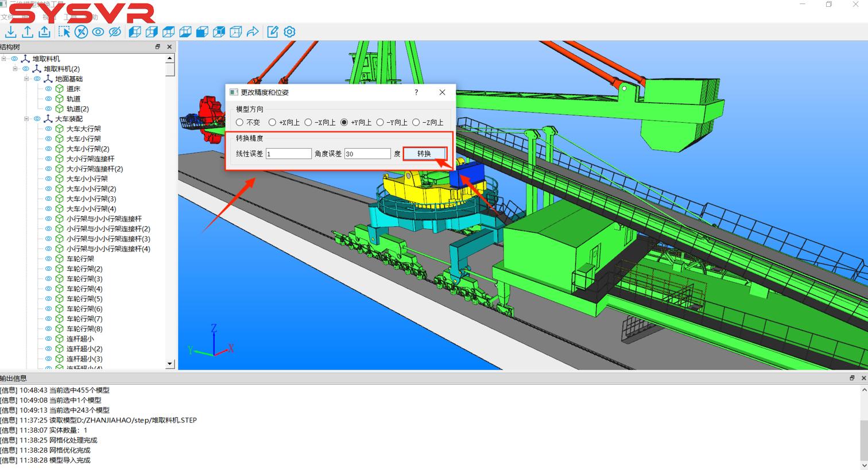Maximize the application window
This screenshot has width=868, height=470.
point(829,4)
